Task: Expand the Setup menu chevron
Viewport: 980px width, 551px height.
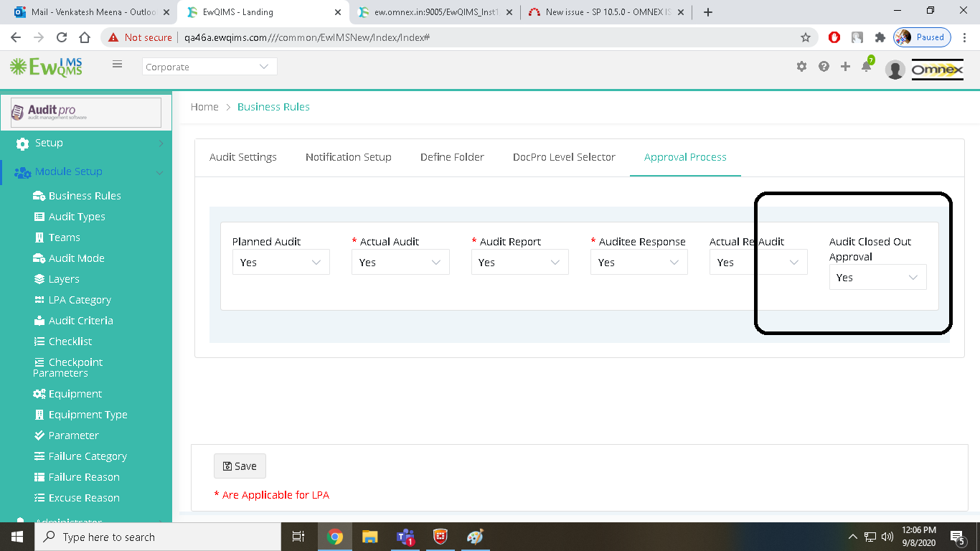Action: tap(160, 143)
